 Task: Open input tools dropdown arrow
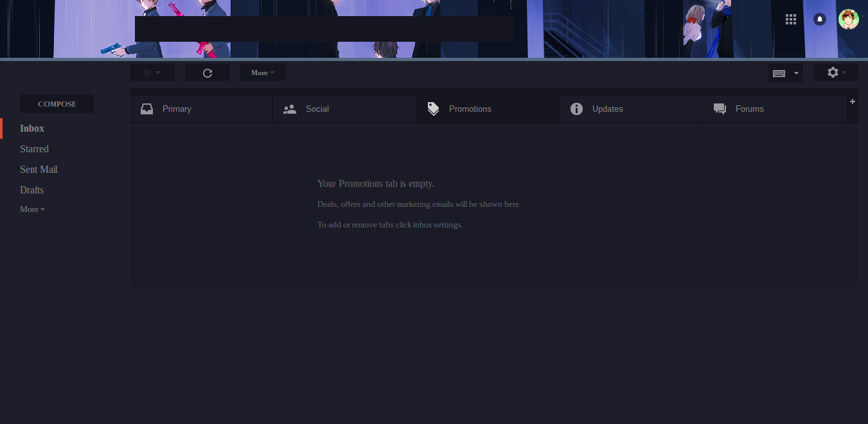[x=797, y=73]
